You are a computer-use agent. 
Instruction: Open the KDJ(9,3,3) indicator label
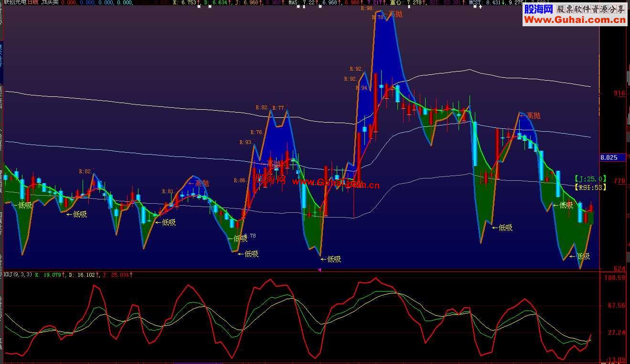tap(18, 274)
